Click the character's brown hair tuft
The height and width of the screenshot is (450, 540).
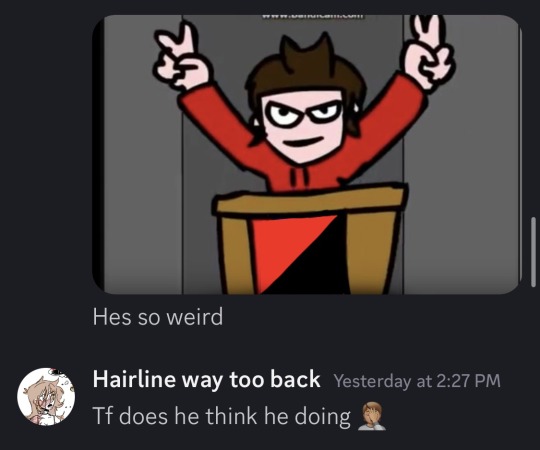307,52
